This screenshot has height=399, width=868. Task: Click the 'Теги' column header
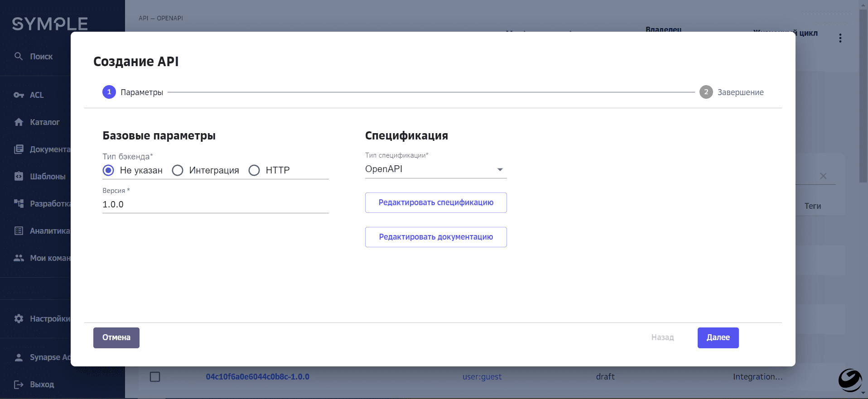coord(812,206)
